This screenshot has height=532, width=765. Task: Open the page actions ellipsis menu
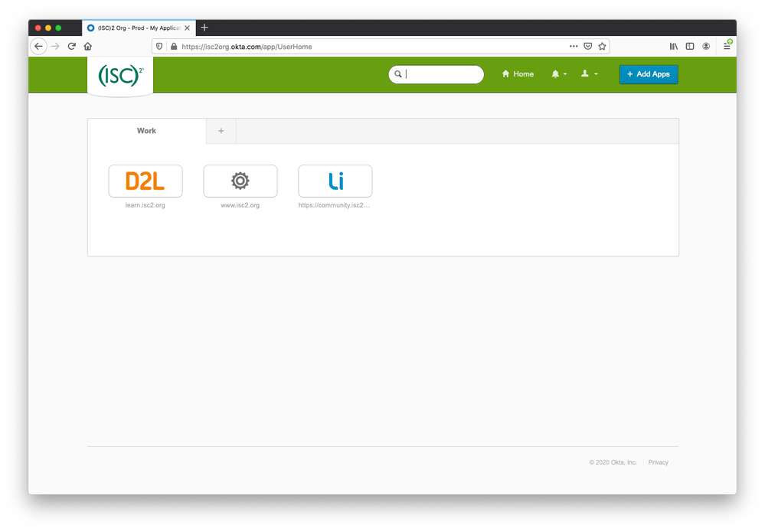tap(574, 47)
